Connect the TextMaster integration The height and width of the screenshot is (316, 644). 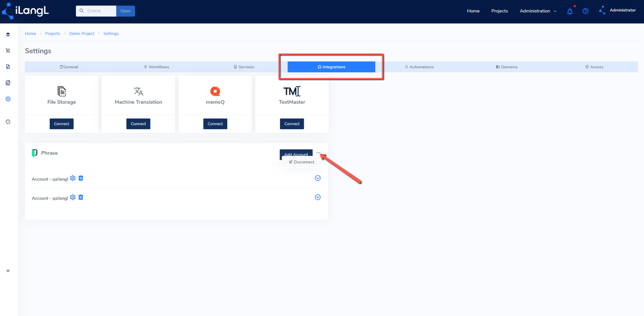(x=292, y=124)
